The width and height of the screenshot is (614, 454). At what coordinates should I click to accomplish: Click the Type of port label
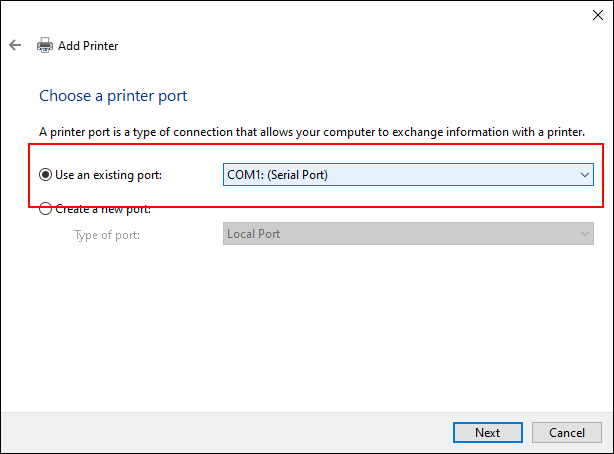click(x=107, y=235)
